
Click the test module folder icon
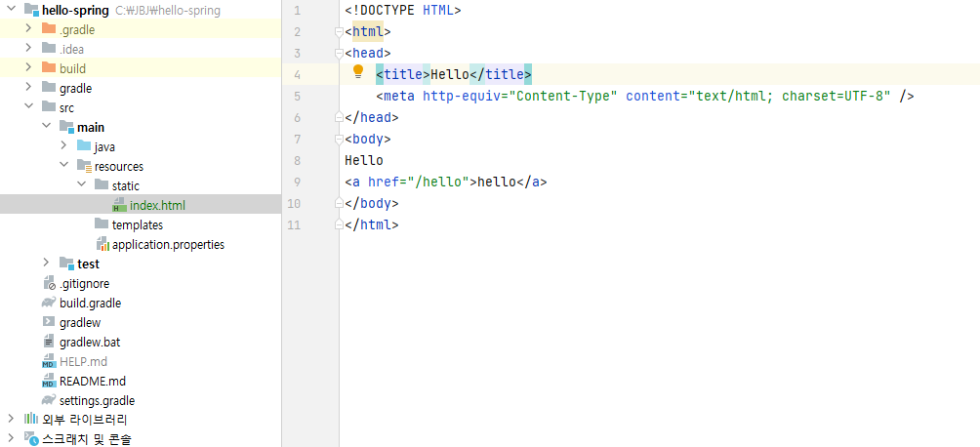click(x=66, y=264)
